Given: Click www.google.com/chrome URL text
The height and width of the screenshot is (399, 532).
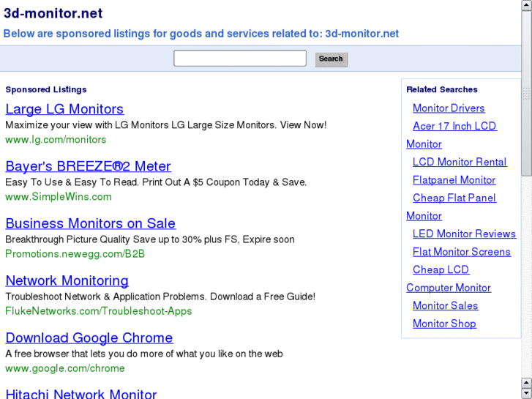Looking at the screenshot, I should coord(65,368).
